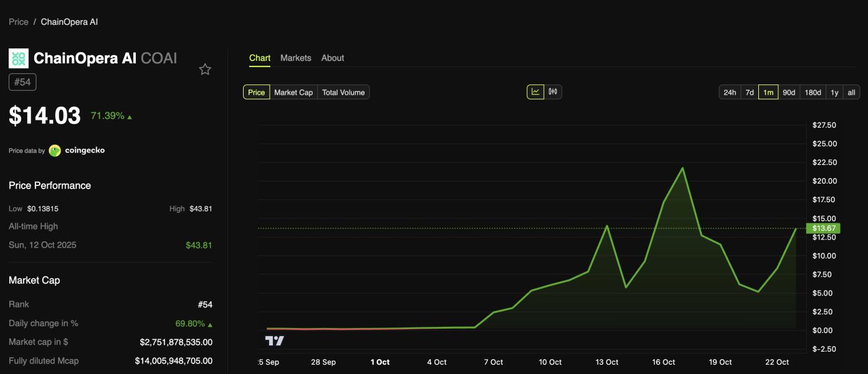
Task: Click the star favorite icon
Action: (x=205, y=69)
